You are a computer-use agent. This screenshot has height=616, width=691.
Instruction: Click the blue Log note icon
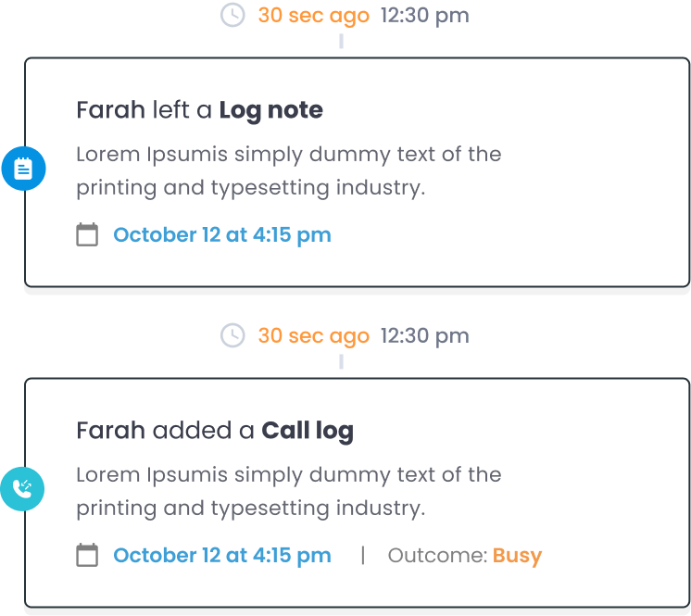[23, 169]
